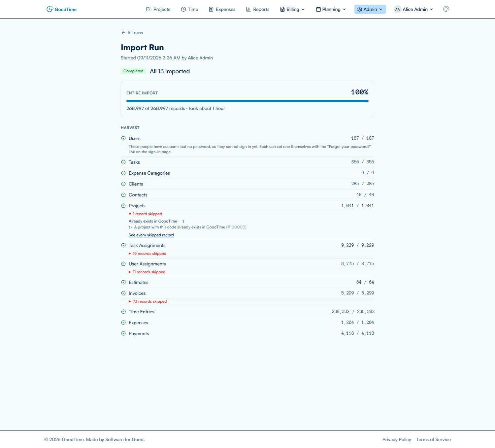Click the Expenses receipt icon in navbar
495x448 pixels.
click(211, 9)
